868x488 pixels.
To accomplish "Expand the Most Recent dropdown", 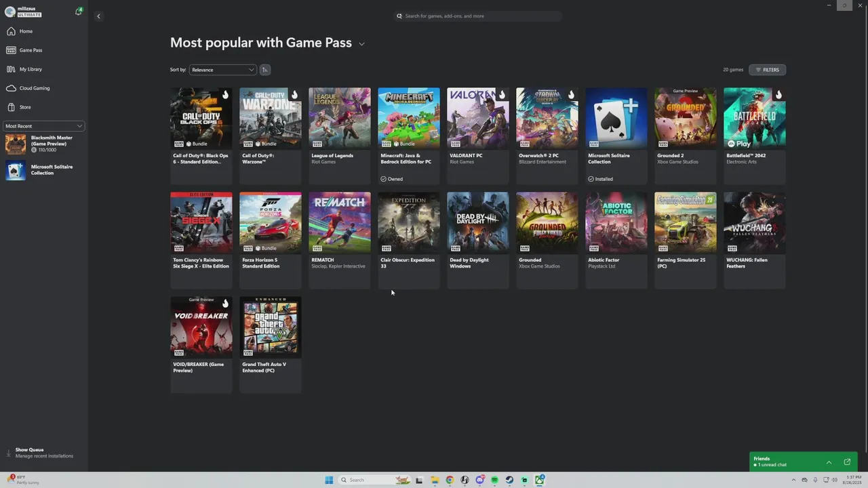I will click(x=43, y=126).
